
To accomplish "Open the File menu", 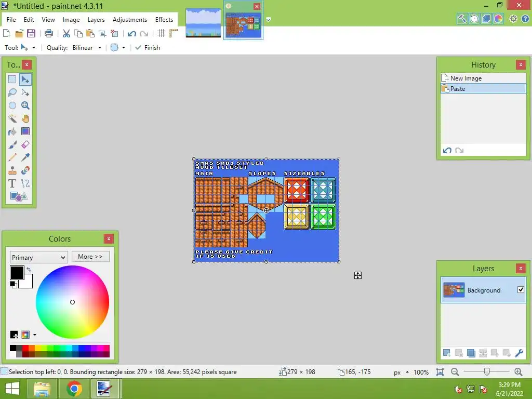I will [11, 20].
